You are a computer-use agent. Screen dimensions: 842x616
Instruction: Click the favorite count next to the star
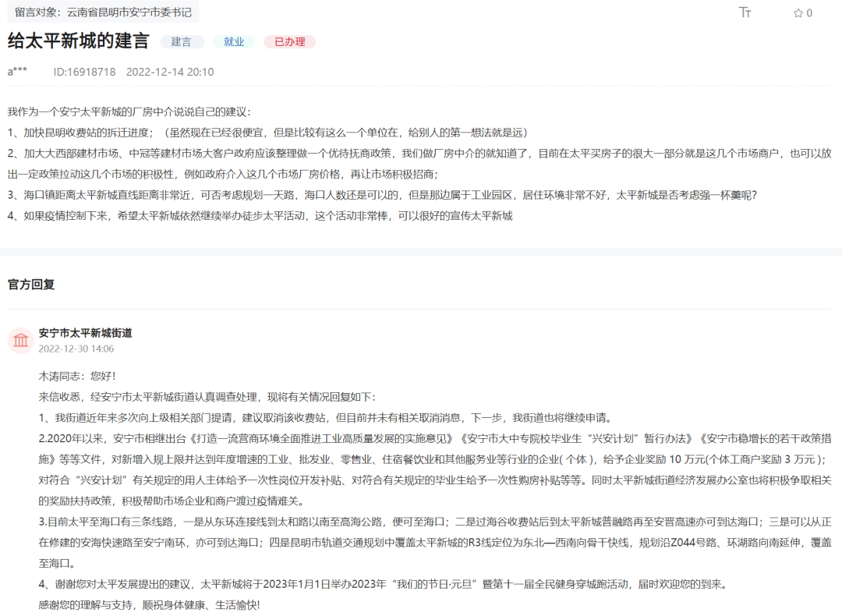pos(809,12)
